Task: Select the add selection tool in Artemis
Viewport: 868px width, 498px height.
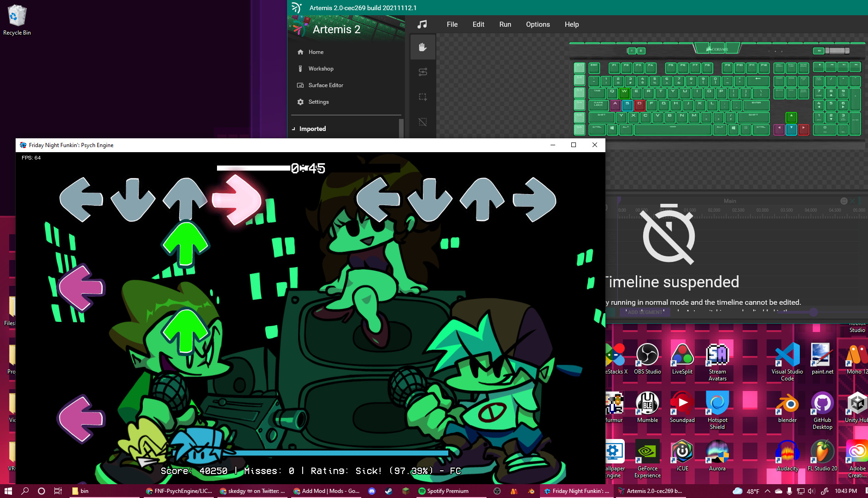Action: [423, 97]
